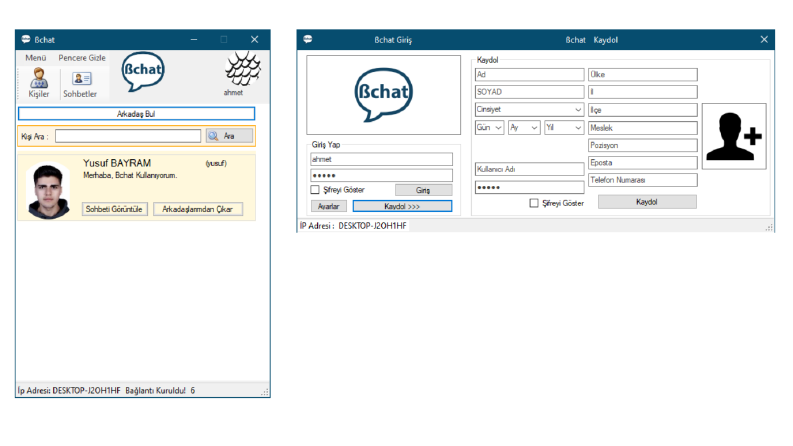The height and width of the screenshot is (446, 793).
Task: Click the magnifier Ara search button
Action: 229,136
